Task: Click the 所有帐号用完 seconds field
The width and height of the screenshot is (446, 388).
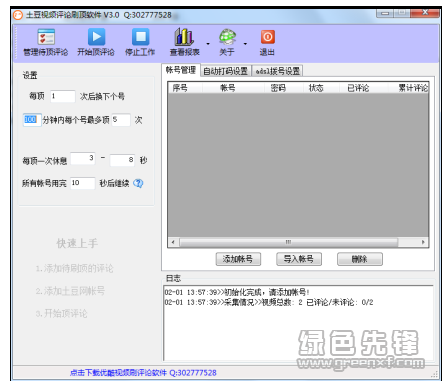Action: pyautogui.click(x=83, y=183)
